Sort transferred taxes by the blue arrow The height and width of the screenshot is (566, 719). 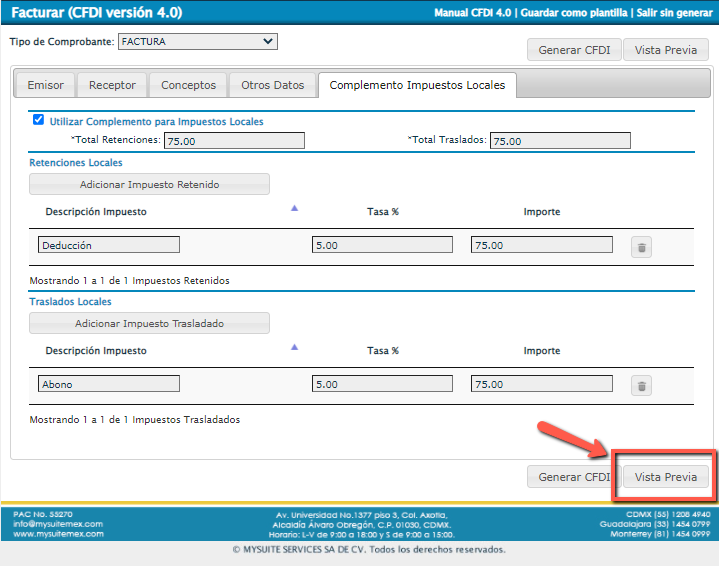click(x=294, y=347)
